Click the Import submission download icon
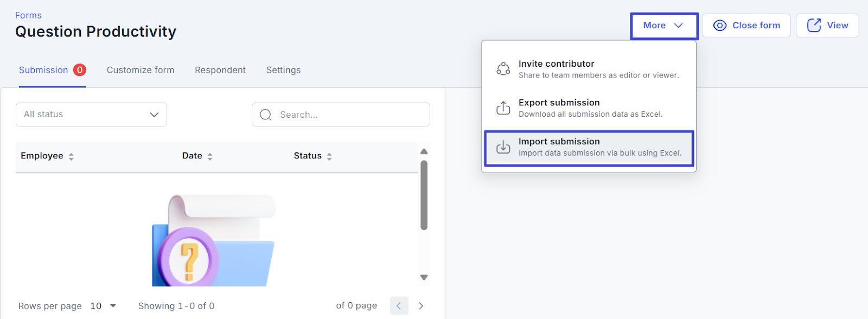This screenshot has height=319, width=868. [503, 147]
